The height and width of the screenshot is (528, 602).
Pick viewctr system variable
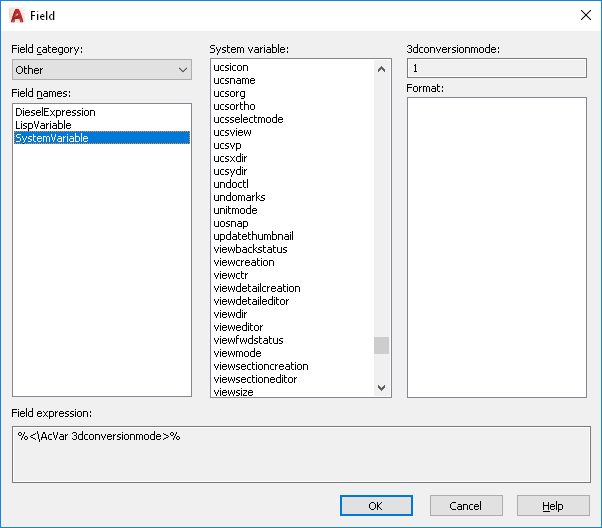click(231, 275)
